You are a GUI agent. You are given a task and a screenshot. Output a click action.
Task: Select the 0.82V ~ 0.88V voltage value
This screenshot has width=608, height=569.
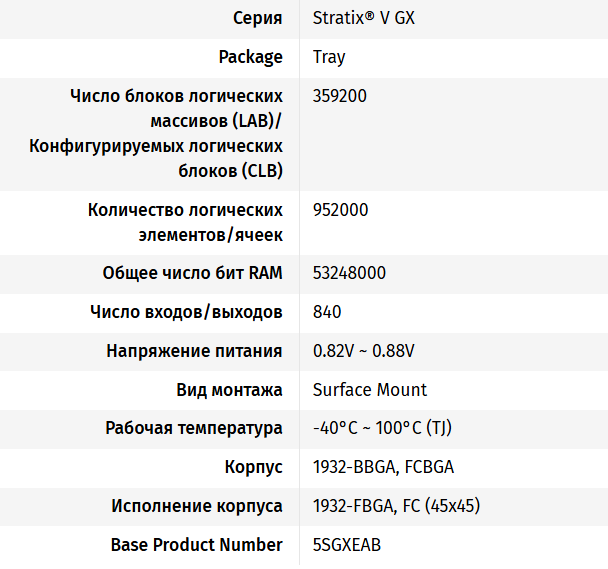coord(363,351)
